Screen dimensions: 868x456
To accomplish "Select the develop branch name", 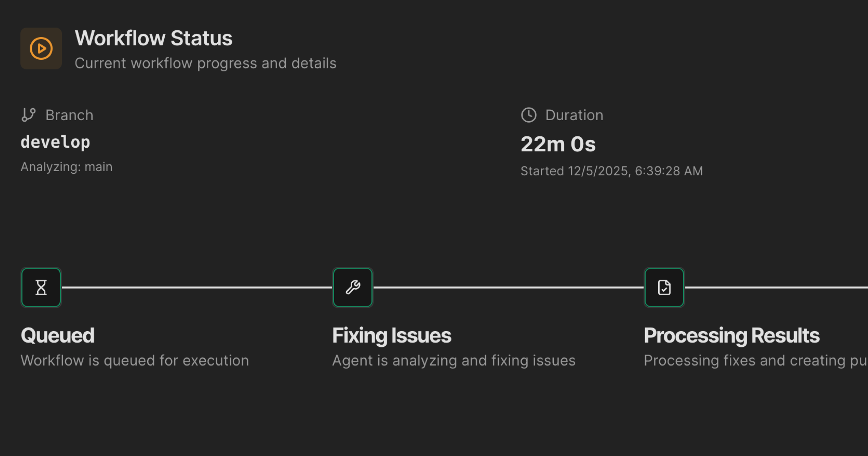I will tap(55, 142).
